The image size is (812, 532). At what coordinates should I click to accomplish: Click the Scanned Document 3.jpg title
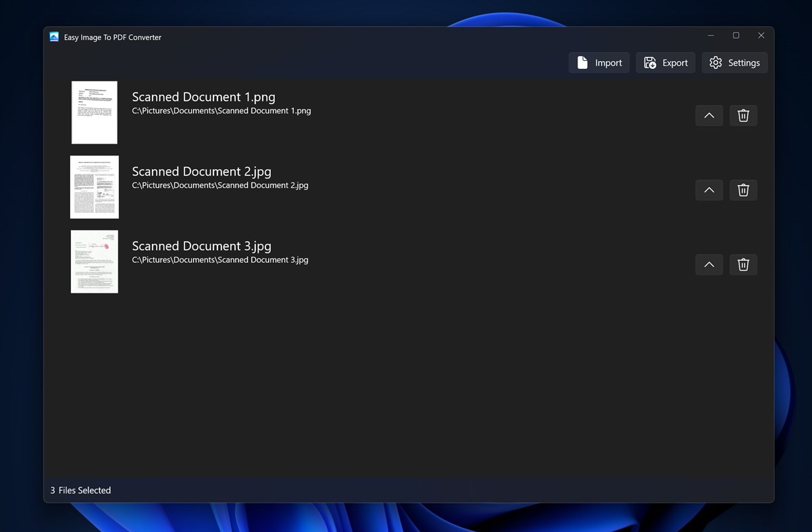tap(201, 245)
